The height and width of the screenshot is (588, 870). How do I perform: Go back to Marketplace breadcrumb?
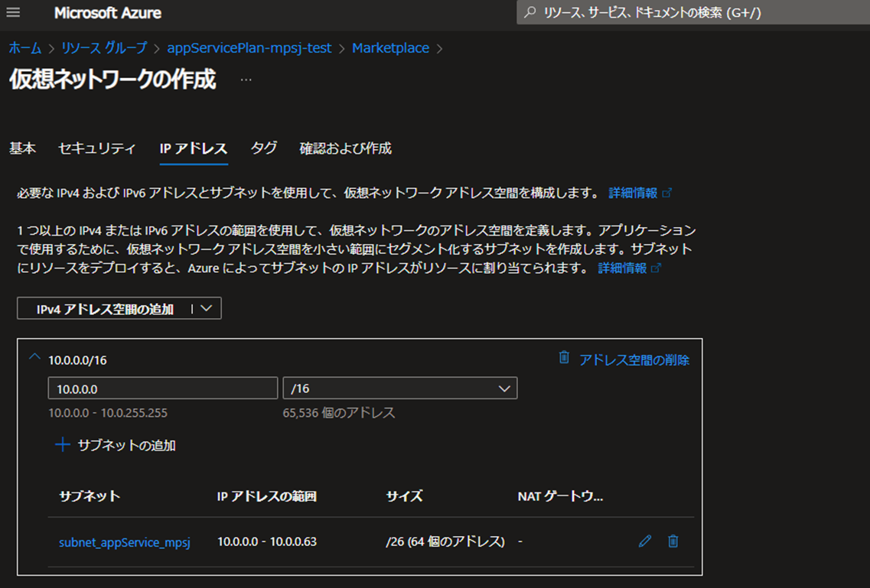pos(390,48)
